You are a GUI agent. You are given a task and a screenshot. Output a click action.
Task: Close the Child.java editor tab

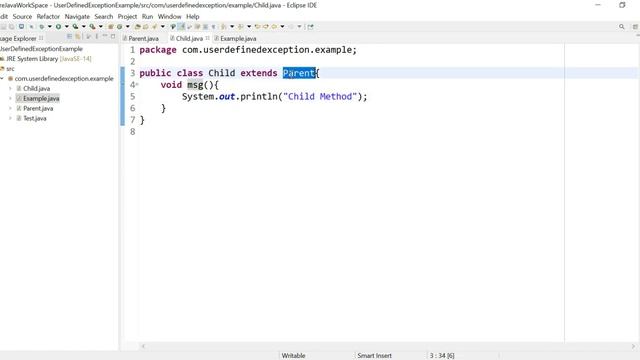click(207, 38)
